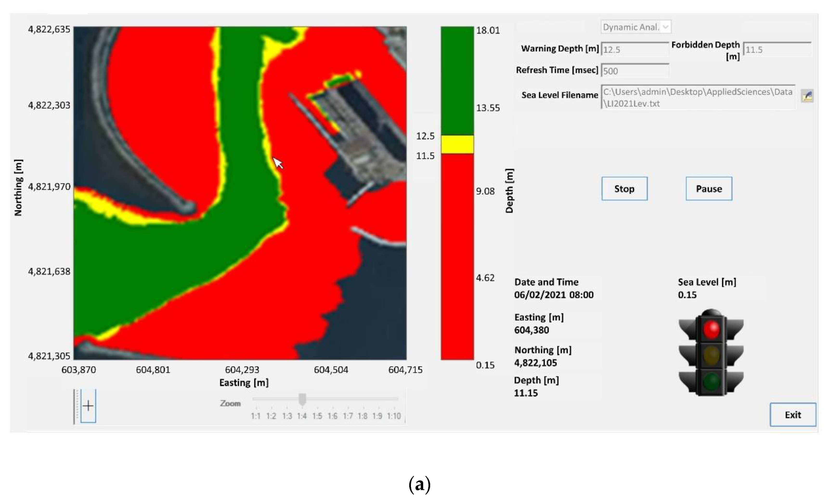Click the green section of depth colorbar
The width and height of the screenshot is (830, 504).
pyautogui.click(x=457, y=81)
